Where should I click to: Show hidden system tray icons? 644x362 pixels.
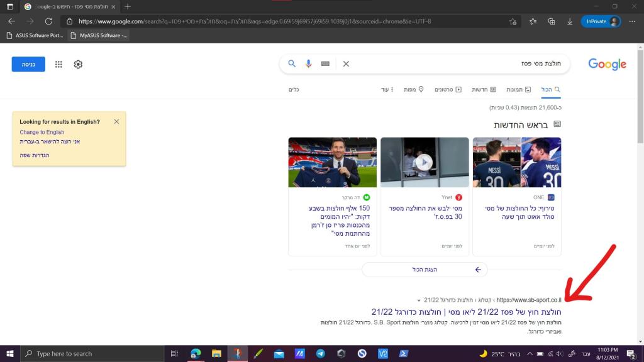pos(530,353)
